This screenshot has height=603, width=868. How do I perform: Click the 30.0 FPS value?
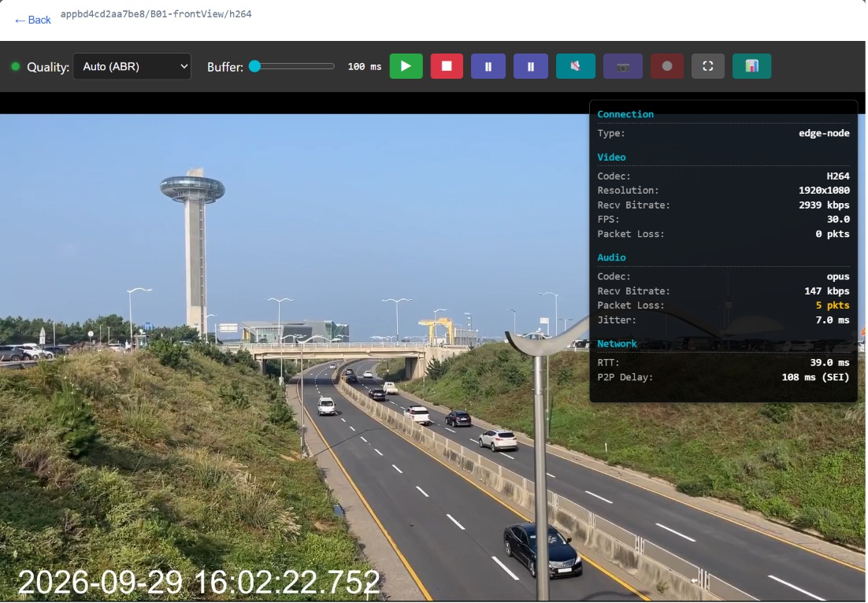point(838,219)
